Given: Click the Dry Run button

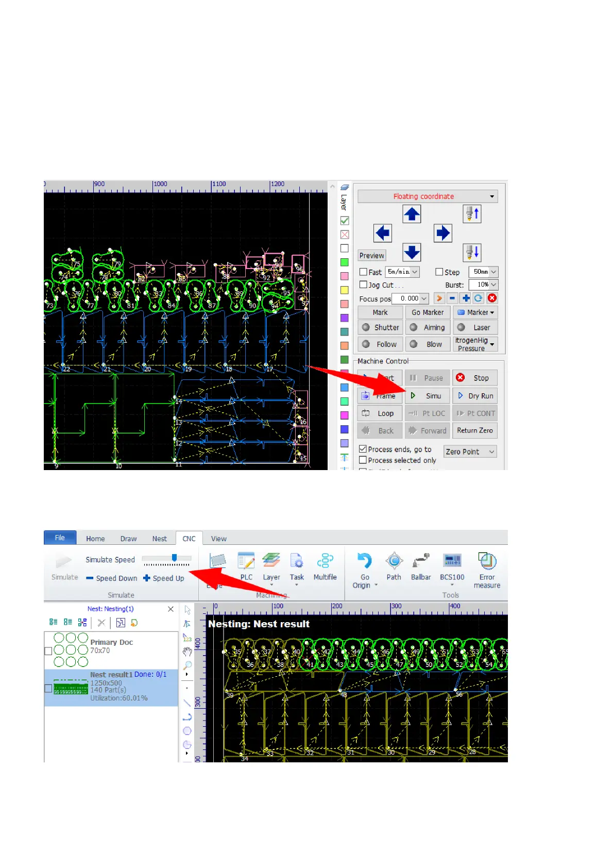Looking at the screenshot, I should point(475,396).
